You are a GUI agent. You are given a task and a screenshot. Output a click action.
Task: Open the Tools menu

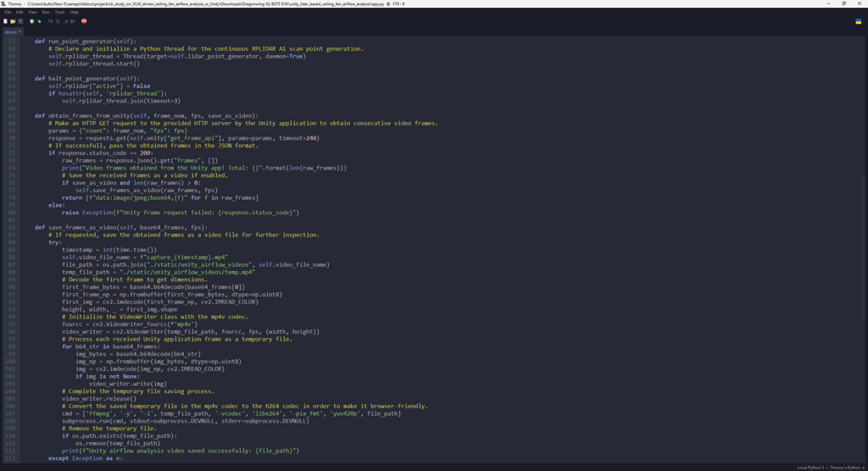click(x=60, y=12)
